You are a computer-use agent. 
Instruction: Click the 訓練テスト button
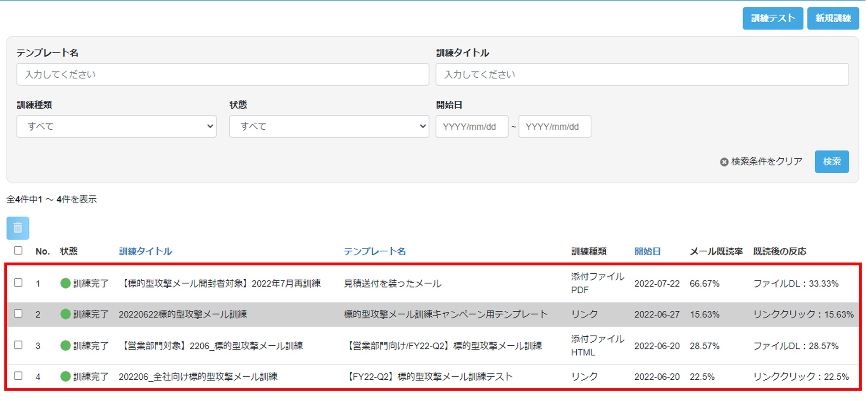click(773, 18)
